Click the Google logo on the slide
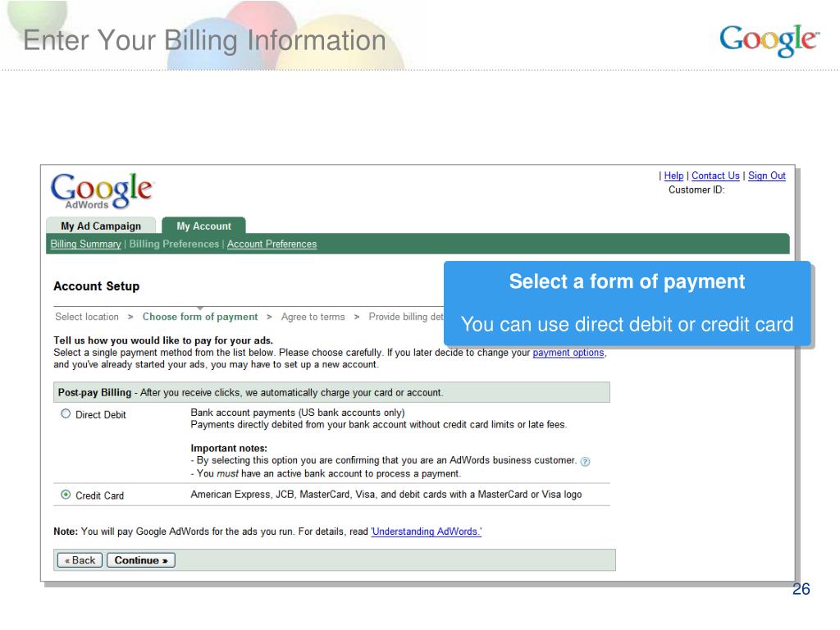Viewport: 840px width, 630px height. point(769,40)
